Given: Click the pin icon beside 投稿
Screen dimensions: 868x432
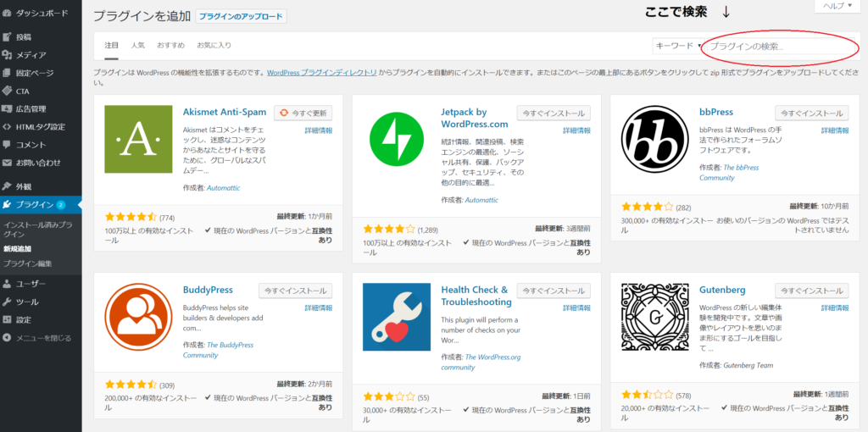Looking at the screenshot, I should [7, 37].
